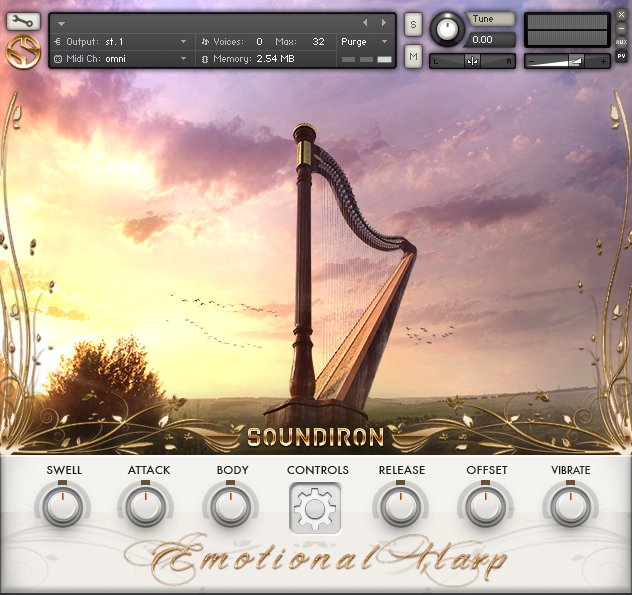
Task: Open the Midi Ch omni dropdown
Action: click(x=183, y=59)
